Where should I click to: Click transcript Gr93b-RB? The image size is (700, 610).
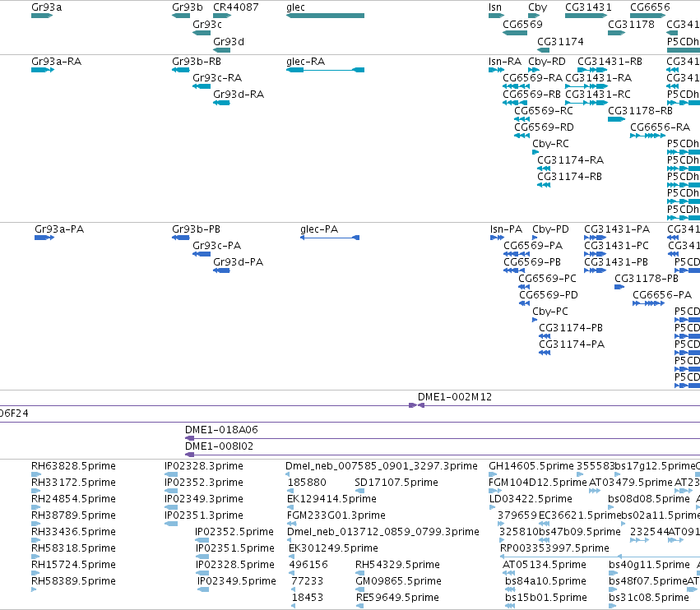click(197, 61)
